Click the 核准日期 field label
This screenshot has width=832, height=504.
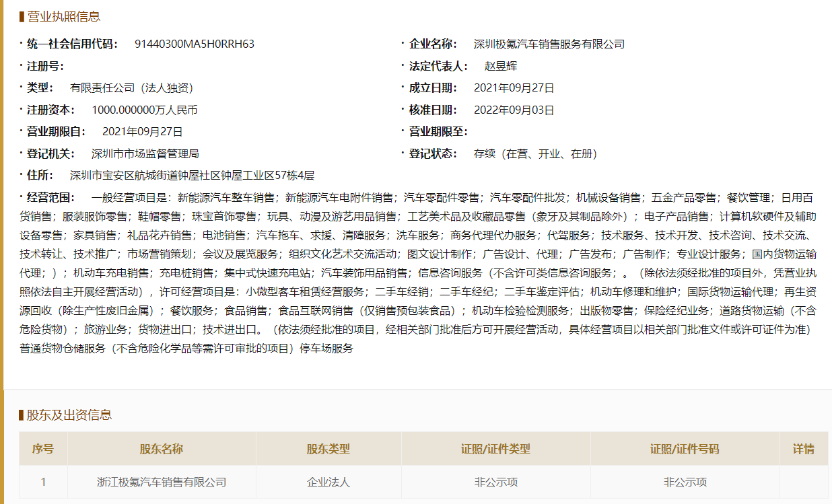click(x=434, y=110)
